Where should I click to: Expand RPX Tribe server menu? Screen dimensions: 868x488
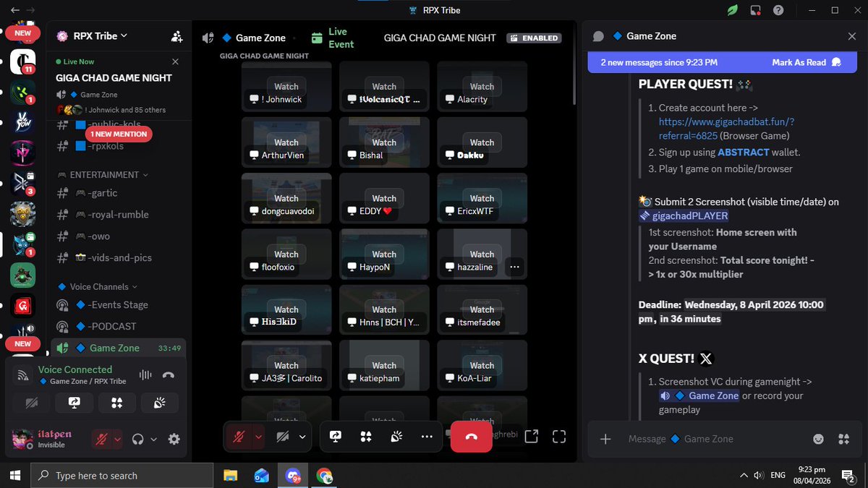point(101,35)
